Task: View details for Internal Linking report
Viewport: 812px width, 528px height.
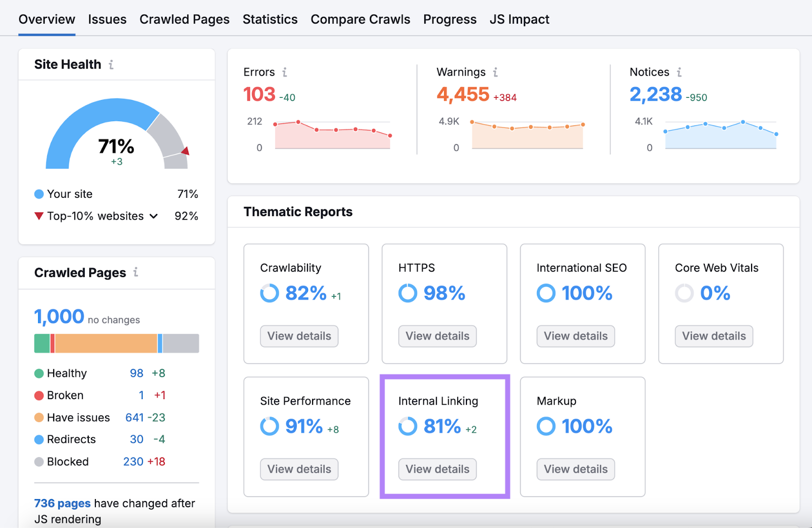Action: coord(437,469)
